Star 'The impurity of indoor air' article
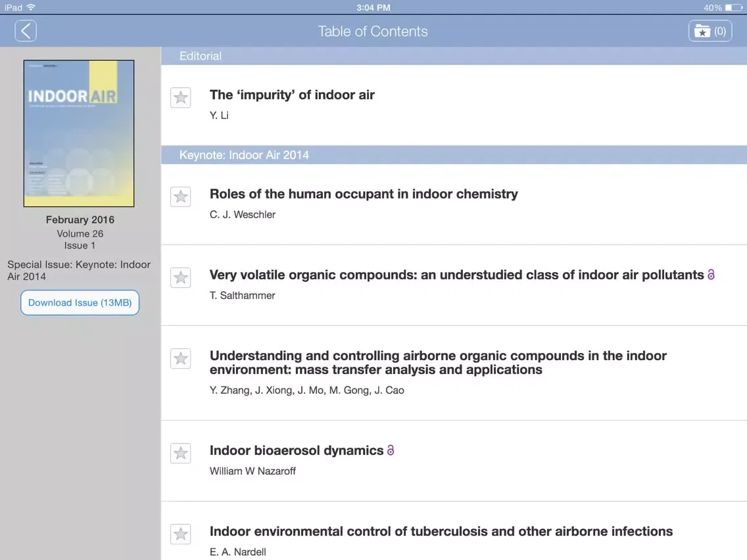 [x=181, y=98]
